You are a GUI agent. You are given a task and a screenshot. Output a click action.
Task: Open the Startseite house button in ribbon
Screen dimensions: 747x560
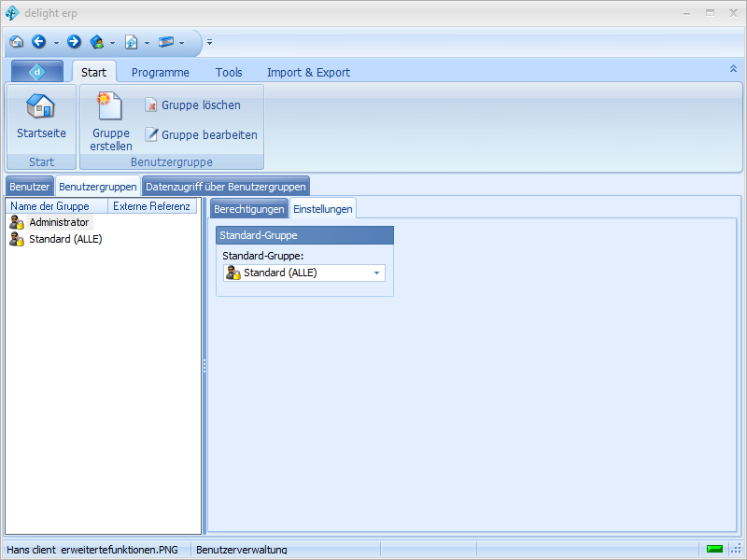click(x=41, y=116)
